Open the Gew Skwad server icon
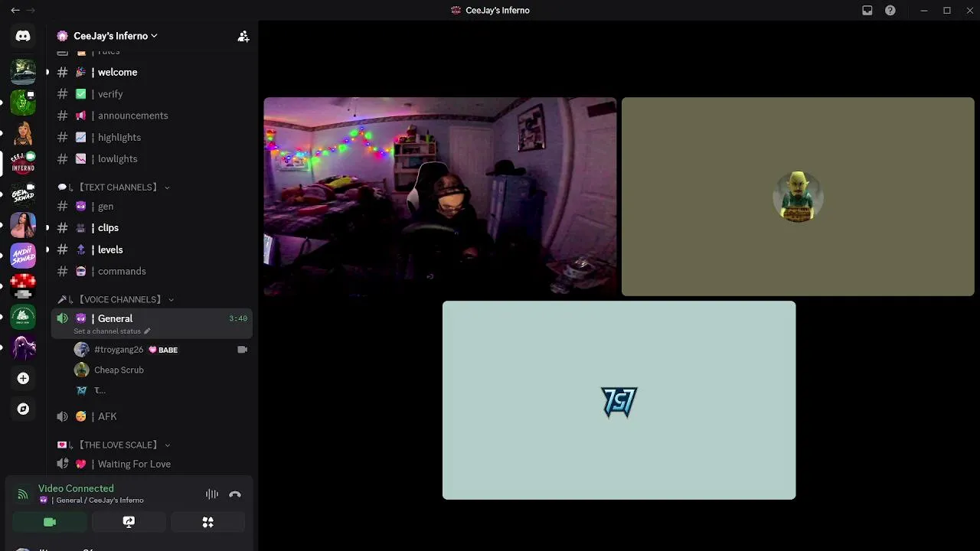Viewport: 980px width, 551px height. coord(23,194)
